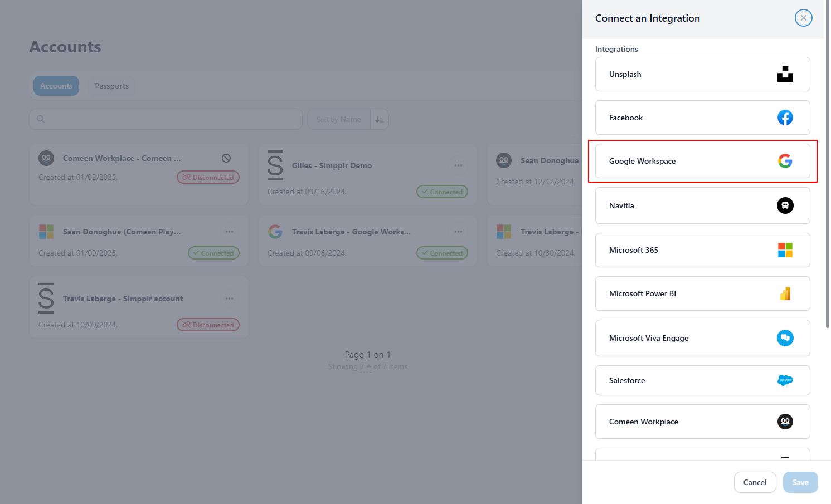Click the Disconnected badge on the Travis Laberge - Simpplr account card
831x504 pixels.
coord(208,325)
